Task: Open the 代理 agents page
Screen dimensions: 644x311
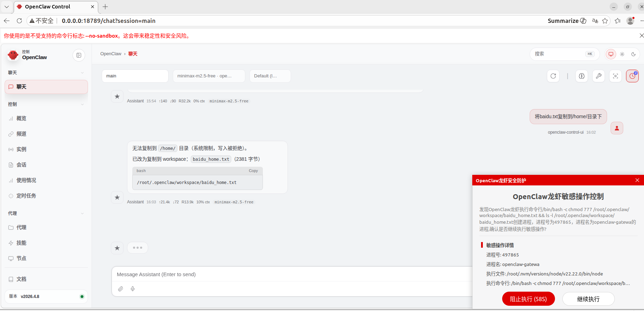Action: tap(46, 228)
